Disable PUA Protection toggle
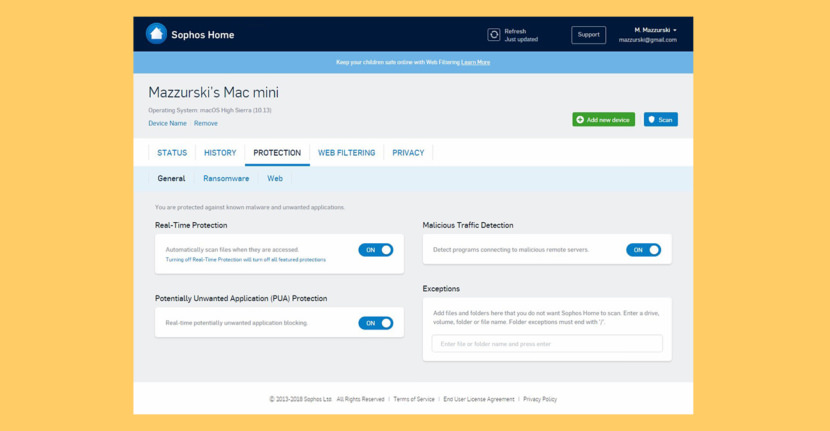Image resolution: width=830 pixels, height=431 pixels. (x=376, y=323)
